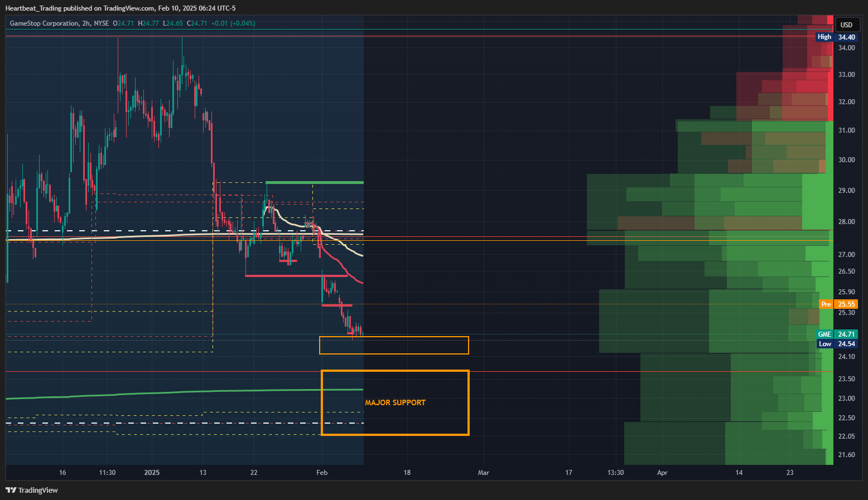The image size is (868, 500).
Task: Click the orange 'Pre' pre-market tag
Action: pos(826,304)
